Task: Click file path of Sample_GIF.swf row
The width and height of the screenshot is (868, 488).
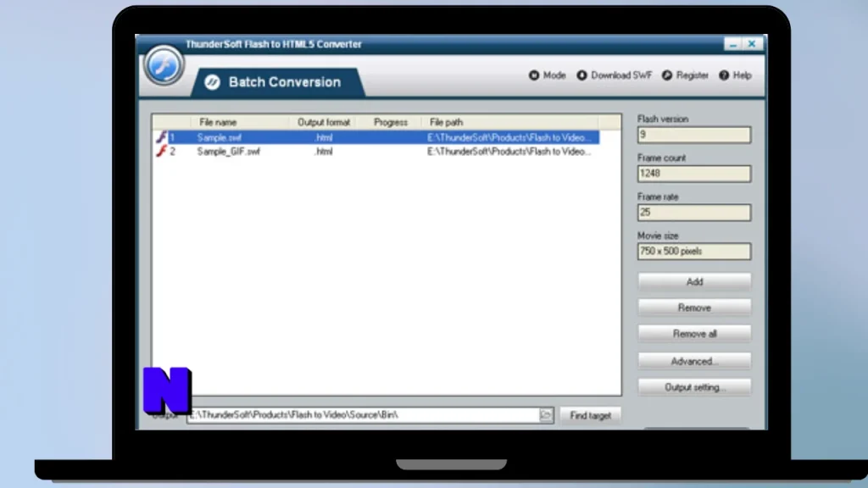Action: click(509, 151)
